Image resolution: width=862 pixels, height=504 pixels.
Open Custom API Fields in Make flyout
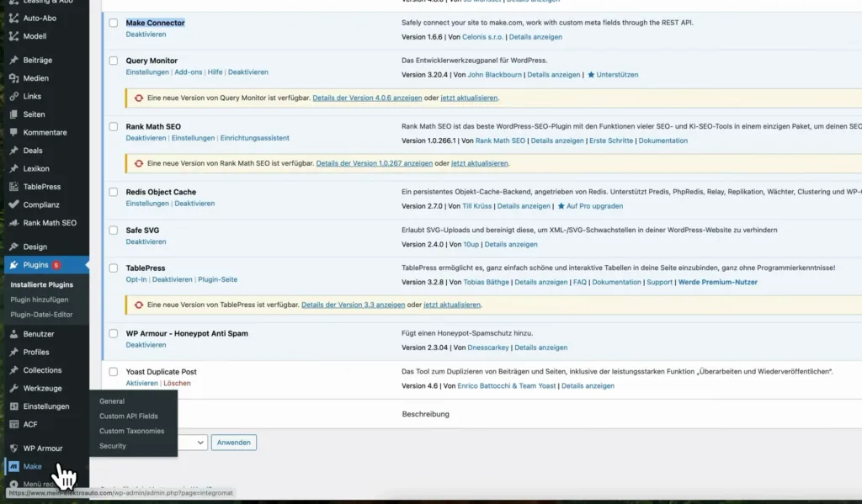click(128, 416)
